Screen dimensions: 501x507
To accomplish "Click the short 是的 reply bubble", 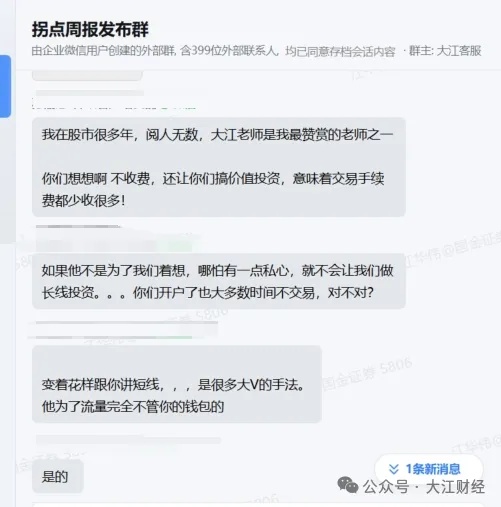I will 58,476.
